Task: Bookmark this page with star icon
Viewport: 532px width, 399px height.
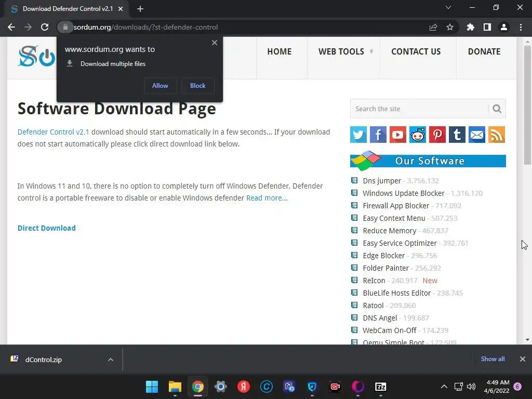Action: (450, 27)
